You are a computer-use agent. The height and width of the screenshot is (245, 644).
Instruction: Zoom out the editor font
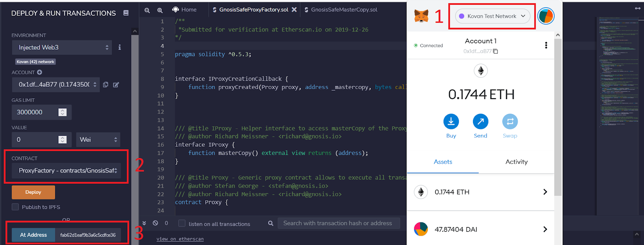point(147,10)
